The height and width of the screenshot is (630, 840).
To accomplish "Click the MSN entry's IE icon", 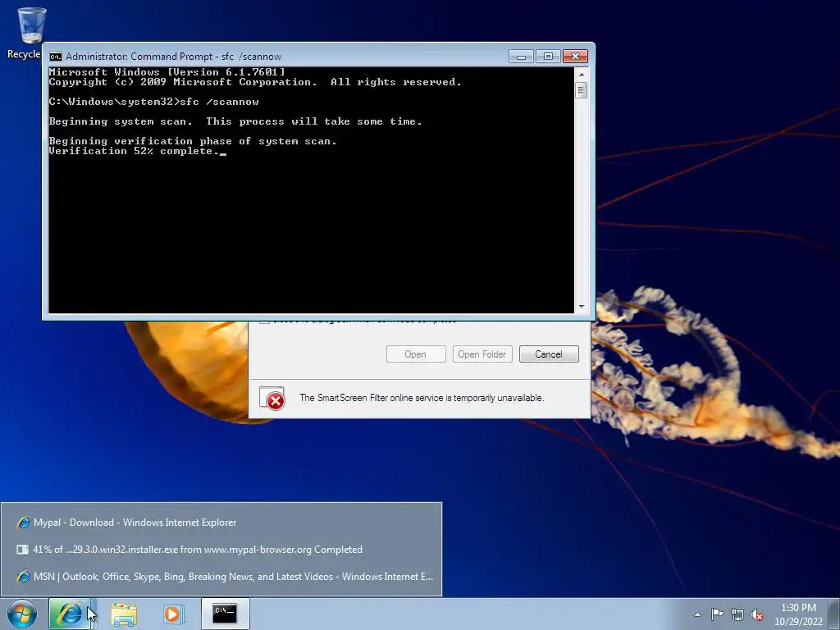I will tap(22, 577).
